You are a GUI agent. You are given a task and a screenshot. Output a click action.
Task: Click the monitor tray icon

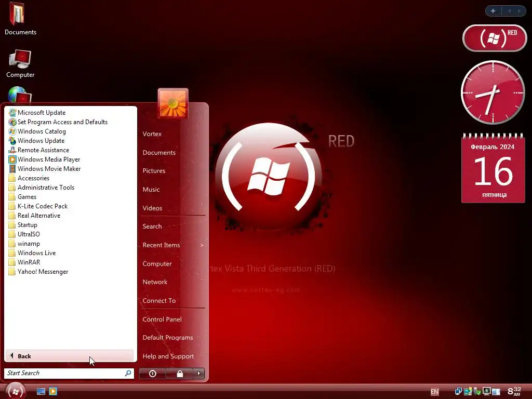[x=486, y=392]
